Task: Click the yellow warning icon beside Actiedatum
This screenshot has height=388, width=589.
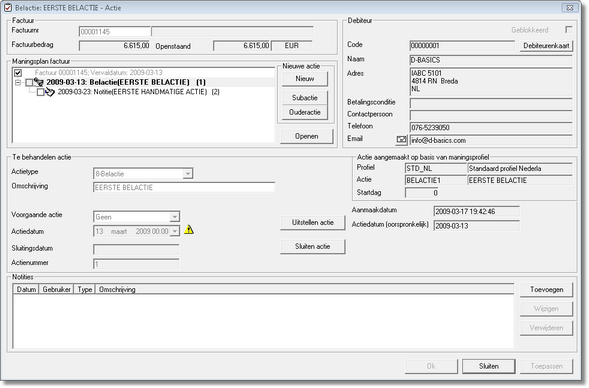Action: (x=189, y=229)
